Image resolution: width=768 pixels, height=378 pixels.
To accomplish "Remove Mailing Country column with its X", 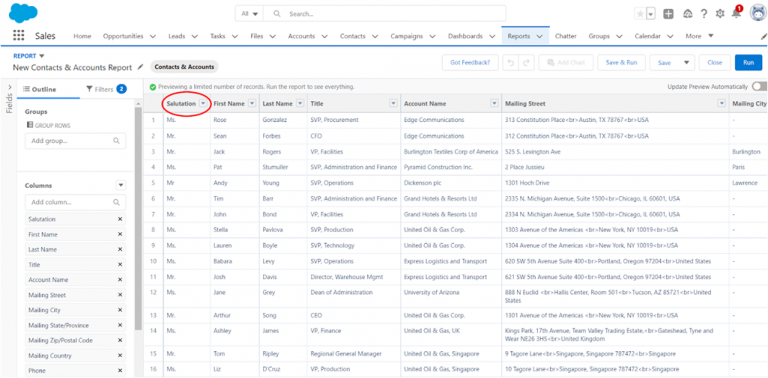I will click(120, 355).
